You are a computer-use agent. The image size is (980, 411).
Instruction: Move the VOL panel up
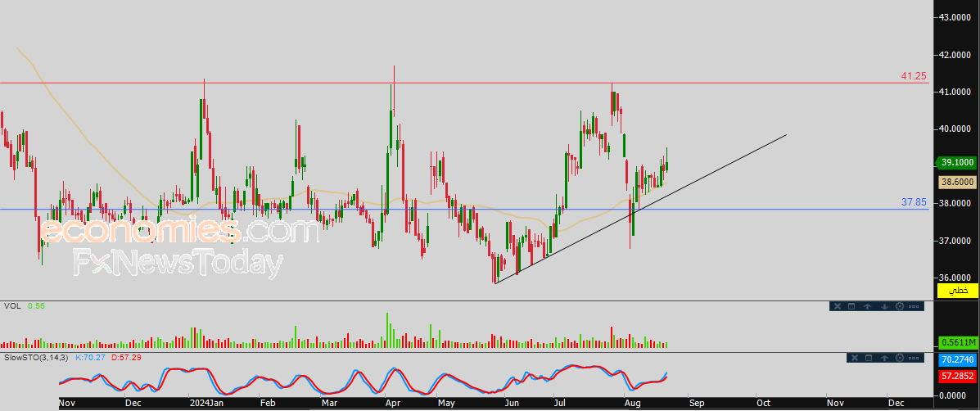pos(868,306)
